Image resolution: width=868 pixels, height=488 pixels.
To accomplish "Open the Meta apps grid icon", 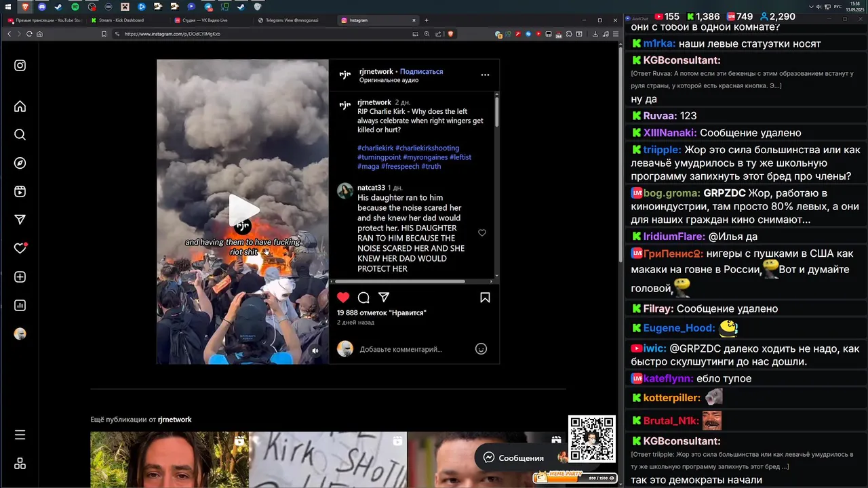I will coord(20,464).
